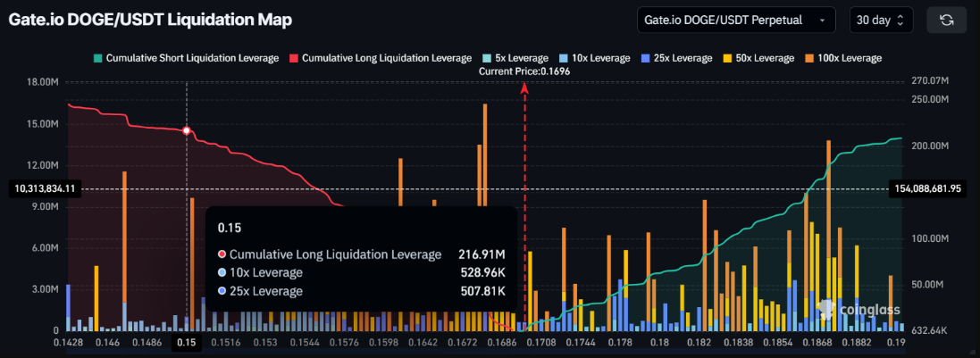Toggle Cumulative Short Liquidation Leverage legend
The image size is (980, 358).
[186, 58]
